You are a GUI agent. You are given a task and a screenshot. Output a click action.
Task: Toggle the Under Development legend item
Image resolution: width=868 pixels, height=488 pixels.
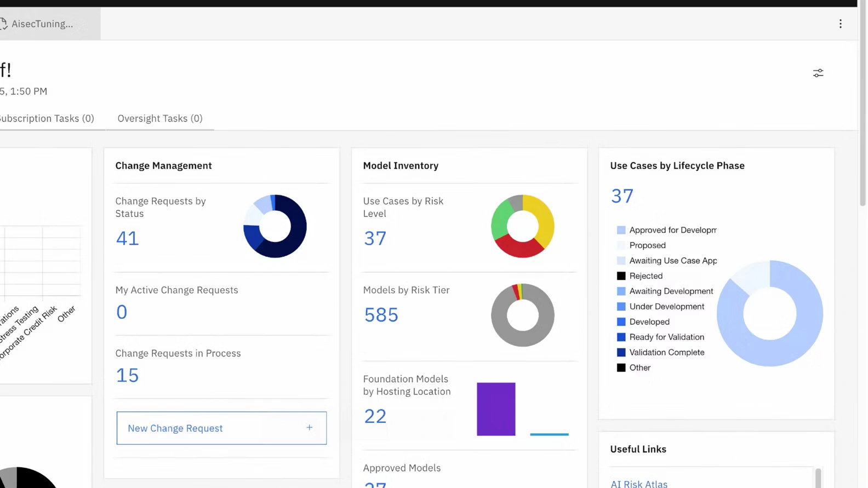[x=666, y=307]
